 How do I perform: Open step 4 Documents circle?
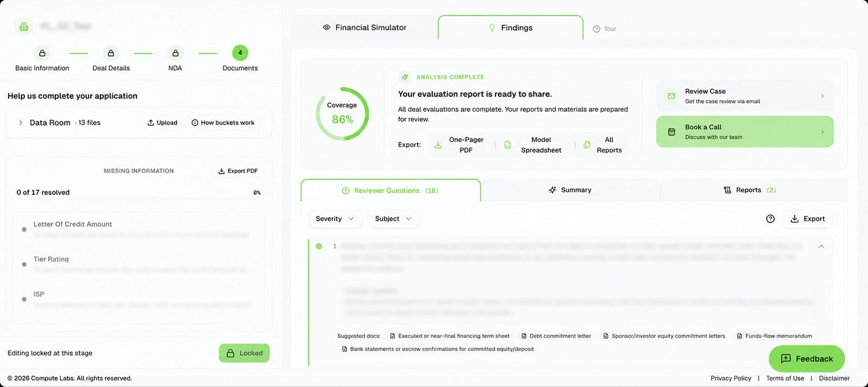point(240,53)
